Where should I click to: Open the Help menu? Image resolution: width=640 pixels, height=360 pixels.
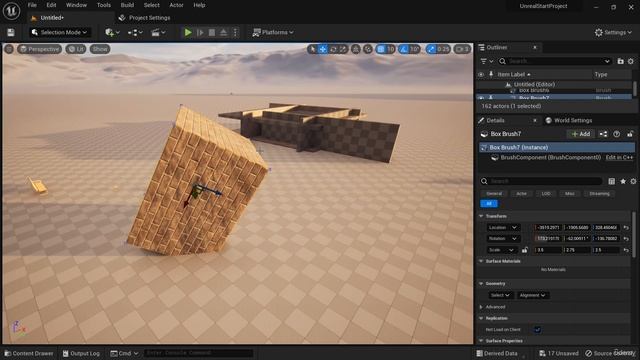[199, 5]
